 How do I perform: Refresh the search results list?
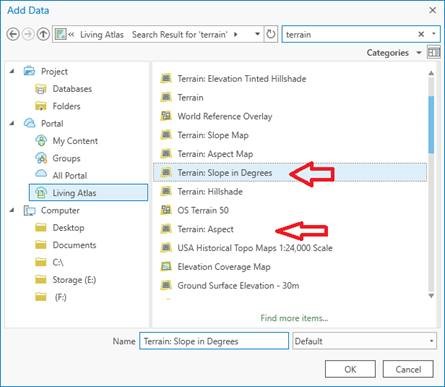pyautogui.click(x=270, y=34)
